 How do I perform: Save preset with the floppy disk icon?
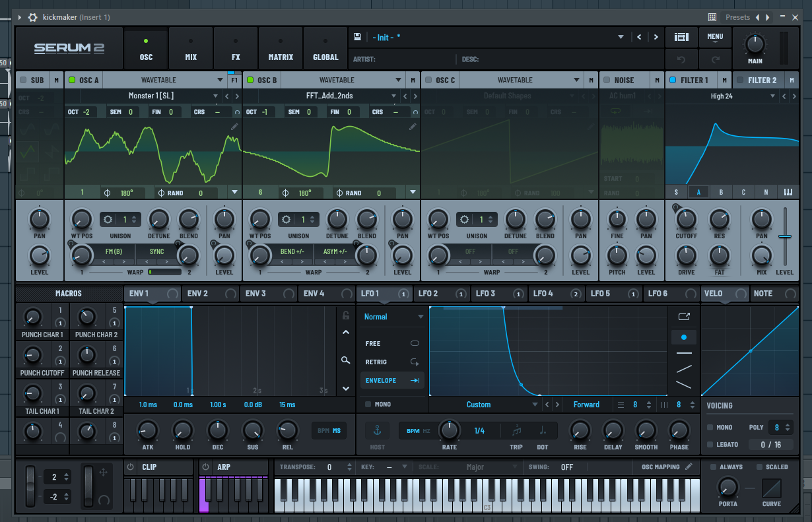pyautogui.click(x=357, y=37)
